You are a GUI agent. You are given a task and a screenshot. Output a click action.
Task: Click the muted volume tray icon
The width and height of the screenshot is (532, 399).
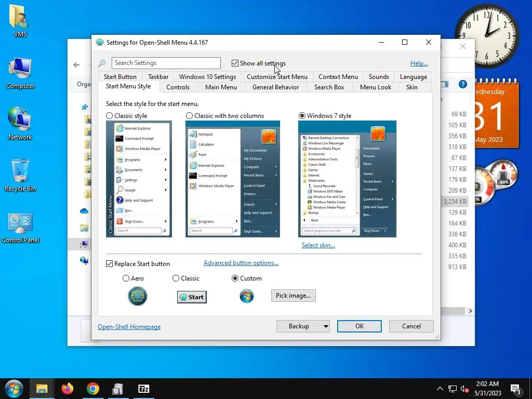pos(465,389)
